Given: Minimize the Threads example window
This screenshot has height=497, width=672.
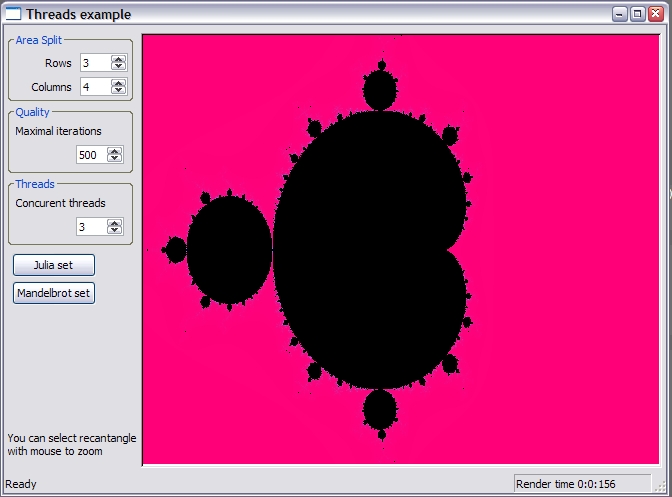Looking at the screenshot, I should point(621,14).
